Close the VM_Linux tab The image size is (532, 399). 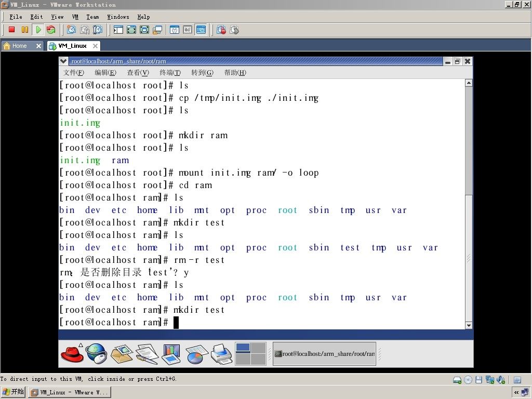(x=96, y=46)
